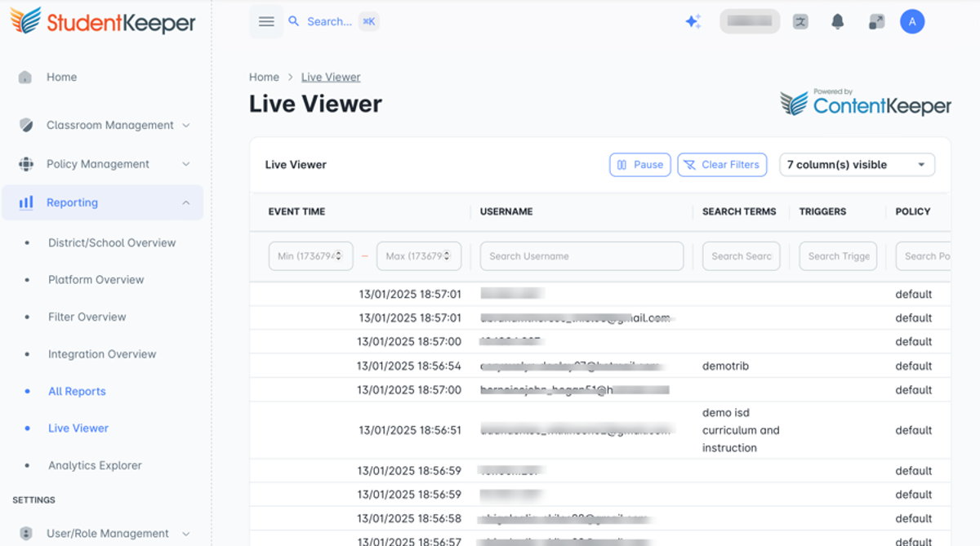This screenshot has width=980, height=546.
Task: Open the language translation selector
Action: 800,21
